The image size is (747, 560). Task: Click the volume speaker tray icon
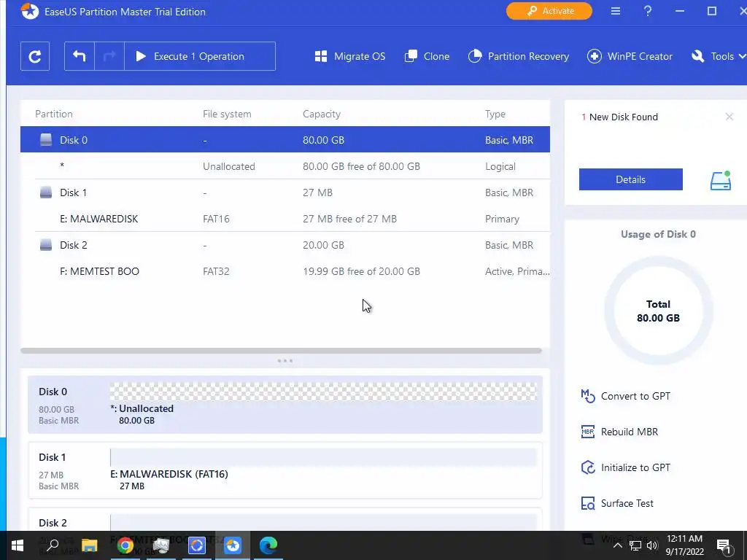click(652, 545)
